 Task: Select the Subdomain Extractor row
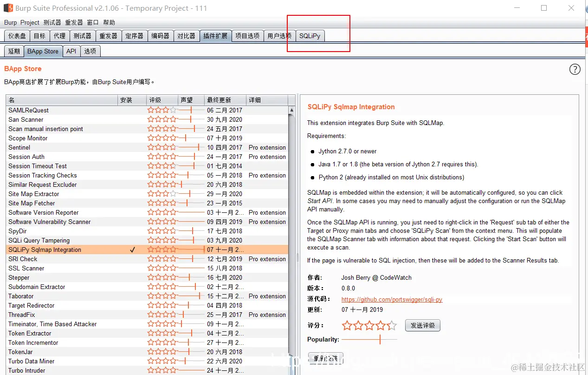pyautogui.click(x=148, y=287)
